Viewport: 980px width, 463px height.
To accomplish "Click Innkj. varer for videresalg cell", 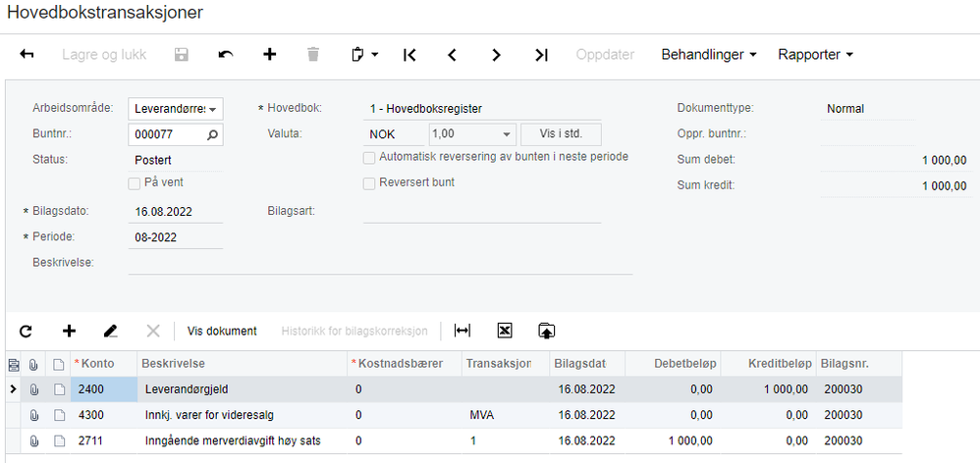I will (x=243, y=415).
